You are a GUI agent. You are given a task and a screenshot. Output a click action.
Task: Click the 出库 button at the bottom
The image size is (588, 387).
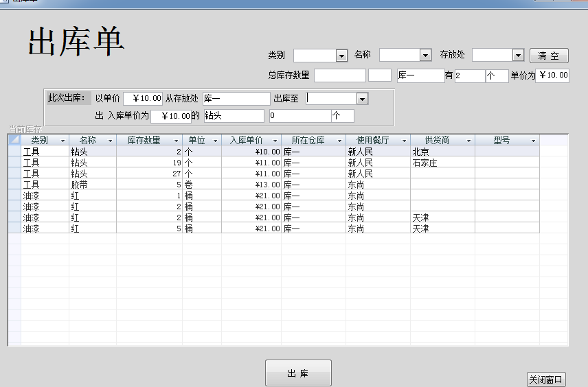[298, 373]
